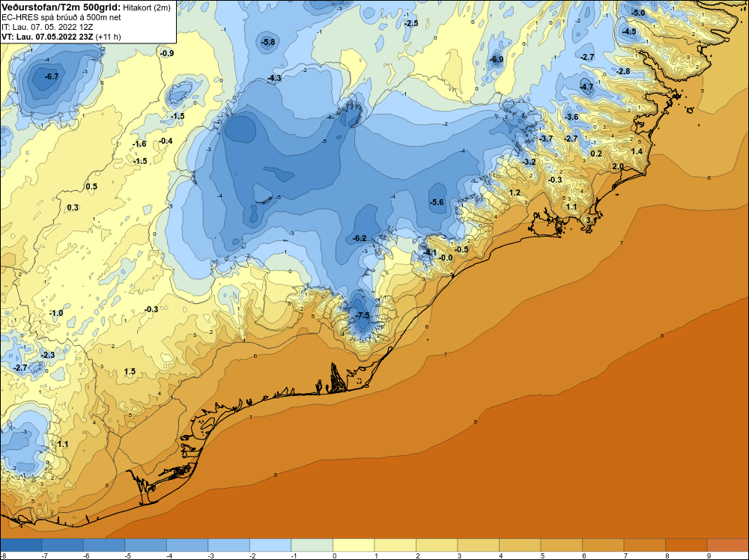The height and width of the screenshot is (560, 749).
Task: Click the 'VT: Lau. 07.05.2022 23Z (+11 h)' line
Action: [x=61, y=37]
